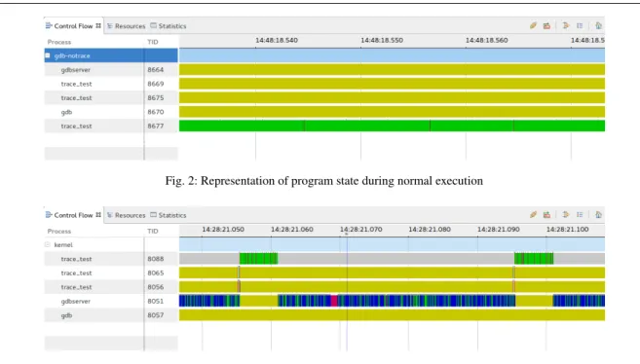This screenshot has width=640, height=364.
Task: Click the 14:48:18.540 time axis label
Action: point(277,40)
